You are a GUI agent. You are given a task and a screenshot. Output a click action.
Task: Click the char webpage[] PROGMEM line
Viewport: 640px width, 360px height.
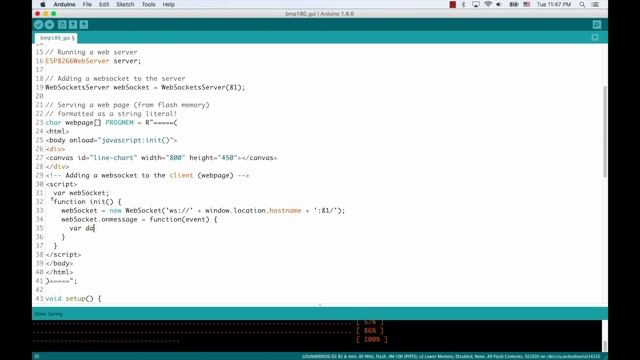(x=111, y=122)
